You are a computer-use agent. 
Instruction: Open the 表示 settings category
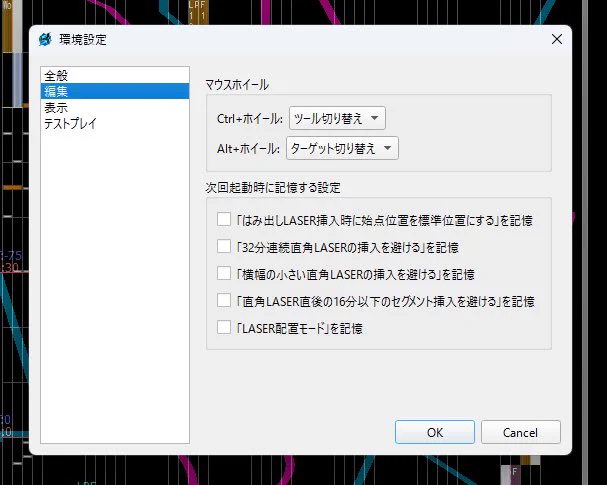(x=115, y=107)
